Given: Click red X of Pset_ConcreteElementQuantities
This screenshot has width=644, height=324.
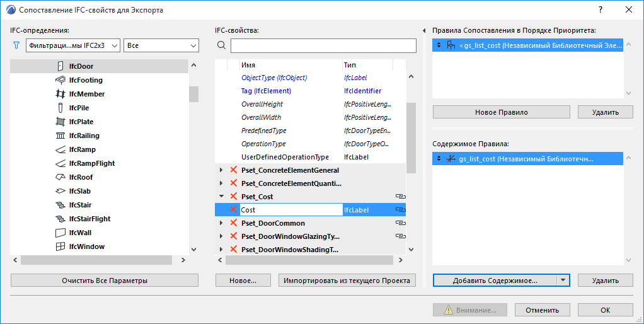Looking at the screenshot, I should click(234, 183).
